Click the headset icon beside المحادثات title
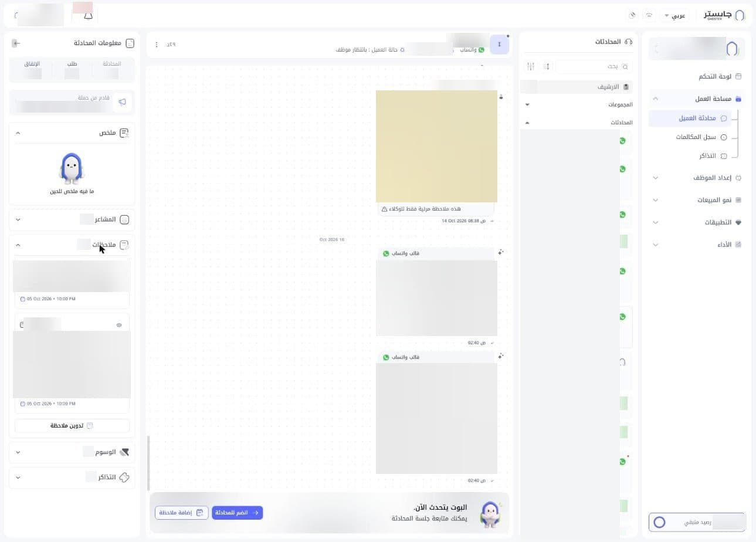The height and width of the screenshot is (542, 756). click(x=629, y=42)
